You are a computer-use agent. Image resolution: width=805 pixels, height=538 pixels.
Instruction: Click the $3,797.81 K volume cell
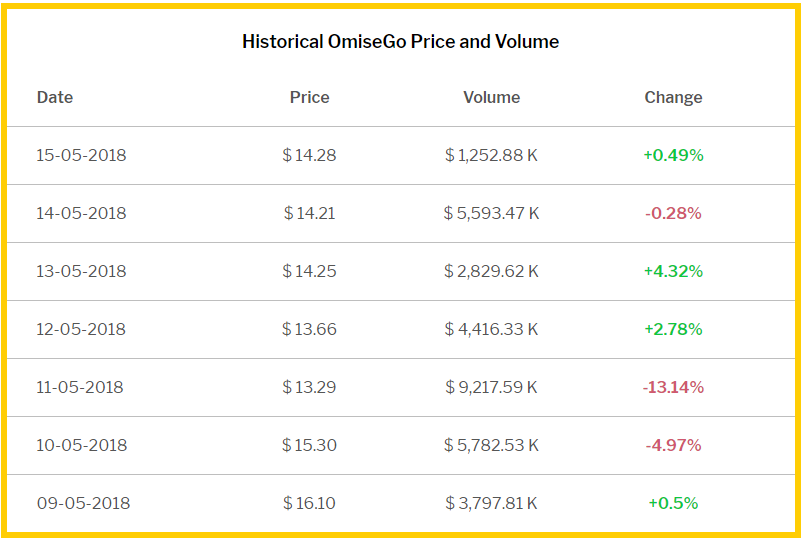pyautogui.click(x=491, y=503)
